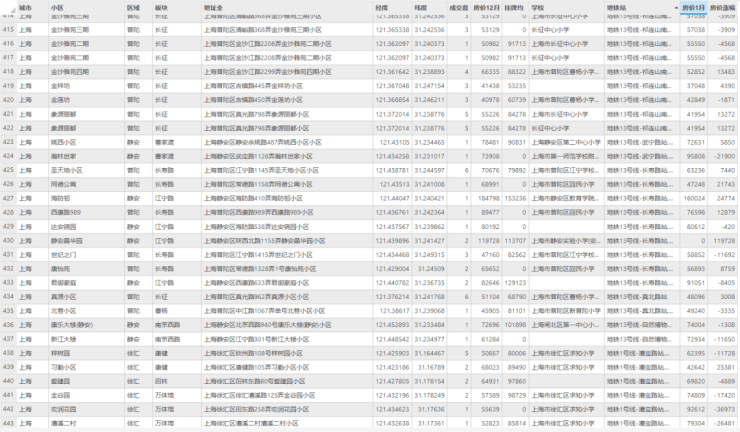The image size is (740, 432).
Task: Click the select-all corner triangle of the table
Action: tap(11, 8)
